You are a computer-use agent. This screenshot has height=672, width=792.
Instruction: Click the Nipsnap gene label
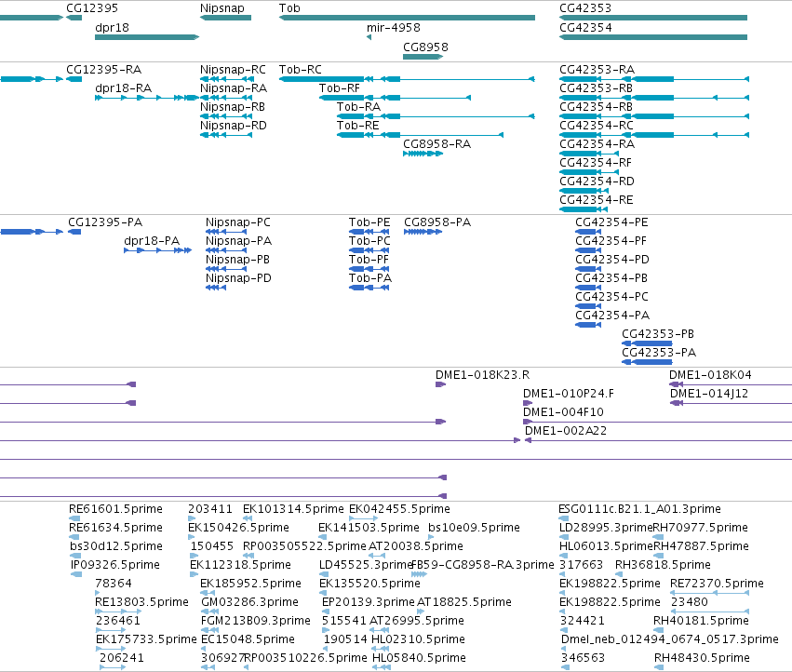pyautogui.click(x=222, y=8)
